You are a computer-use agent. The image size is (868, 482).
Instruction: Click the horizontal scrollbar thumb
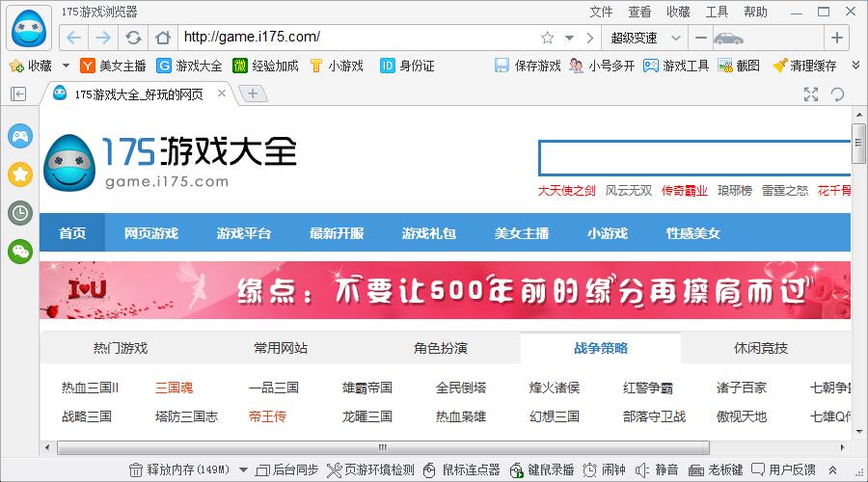(x=383, y=447)
